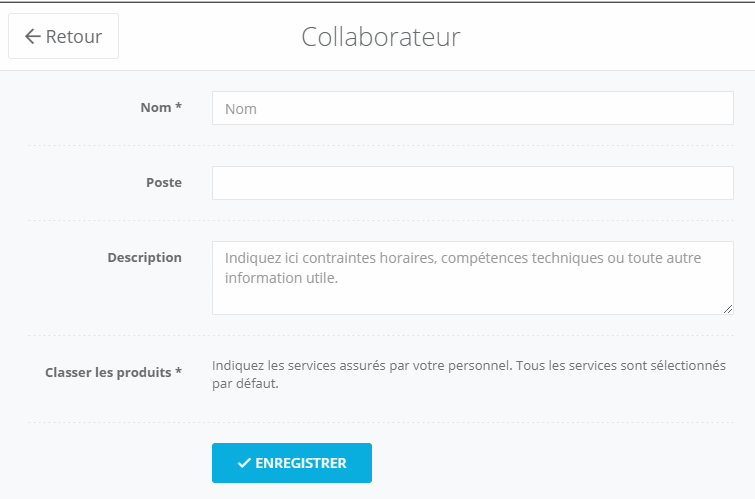Click the Description field label

(144, 258)
